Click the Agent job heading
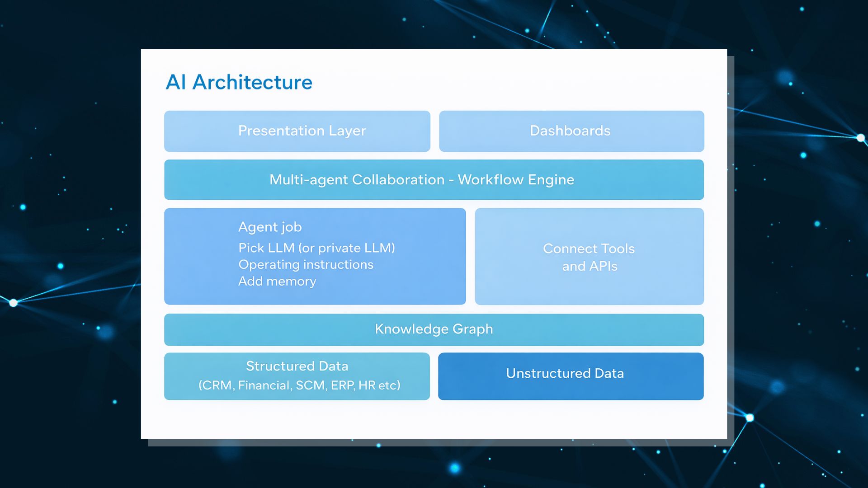This screenshot has height=488, width=868. click(270, 227)
